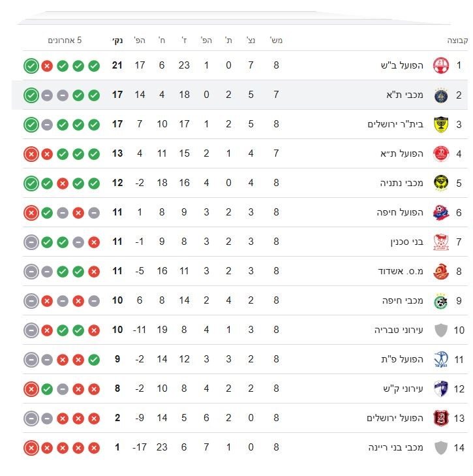The image size is (473, 476).
Task: Click the Hapoel Petah Tikva club logo
Action: (x=442, y=359)
